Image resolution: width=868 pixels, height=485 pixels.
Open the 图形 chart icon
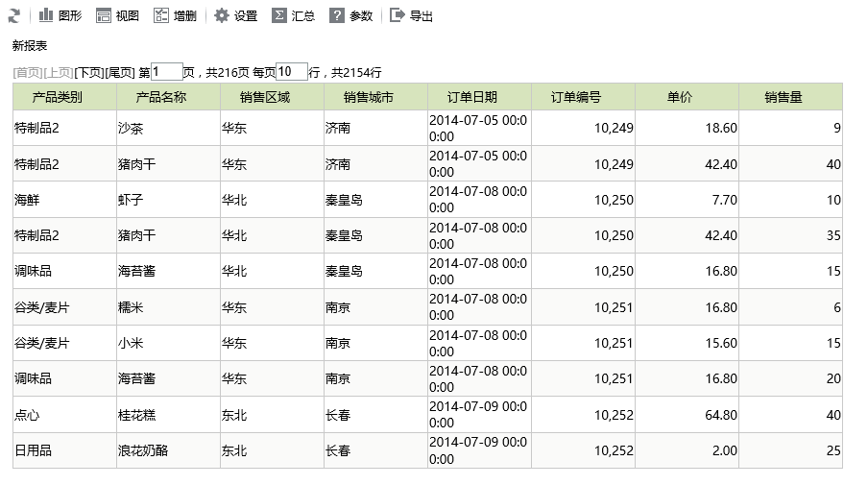tap(46, 15)
